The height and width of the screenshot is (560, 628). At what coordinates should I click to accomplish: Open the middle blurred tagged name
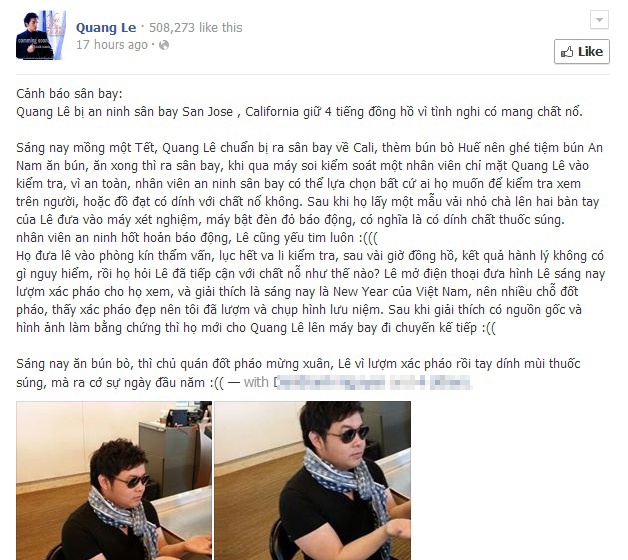[407, 382]
